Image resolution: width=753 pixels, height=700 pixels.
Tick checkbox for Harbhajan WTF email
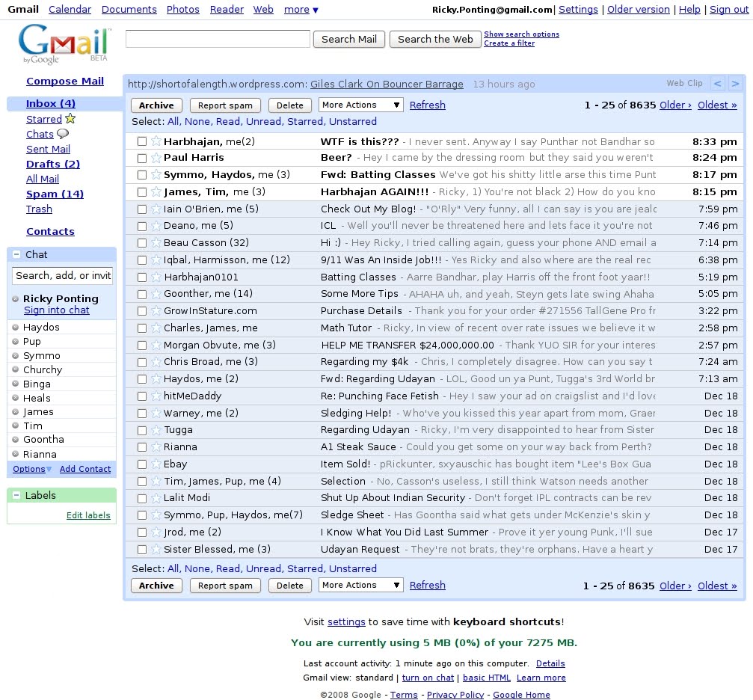(x=141, y=141)
